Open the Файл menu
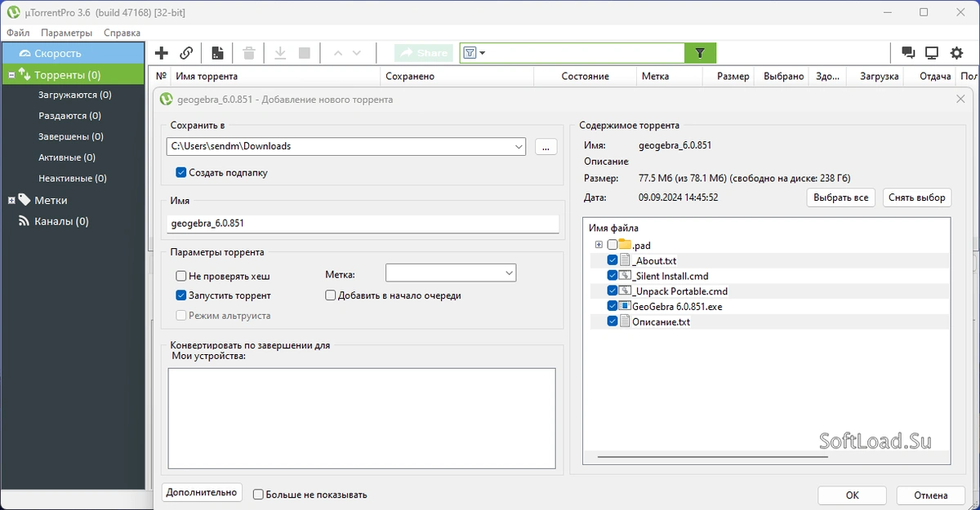This screenshot has height=510, width=980. [x=18, y=33]
